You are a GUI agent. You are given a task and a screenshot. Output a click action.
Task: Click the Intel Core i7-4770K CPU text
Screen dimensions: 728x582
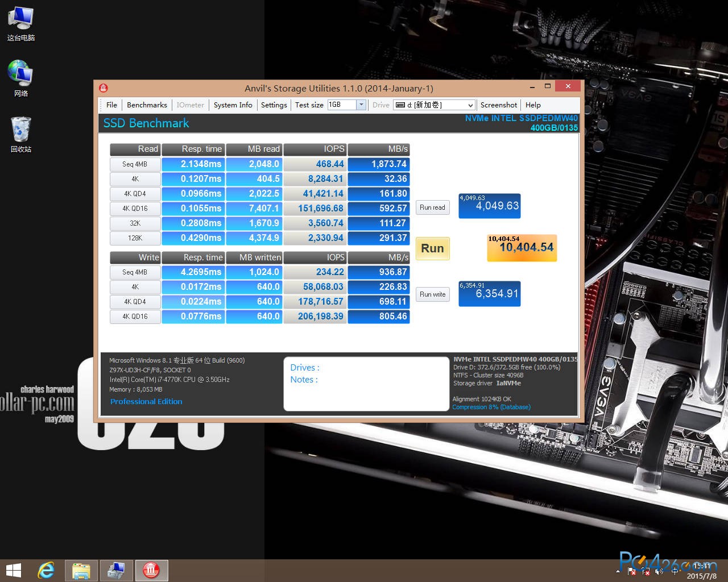[169, 380]
